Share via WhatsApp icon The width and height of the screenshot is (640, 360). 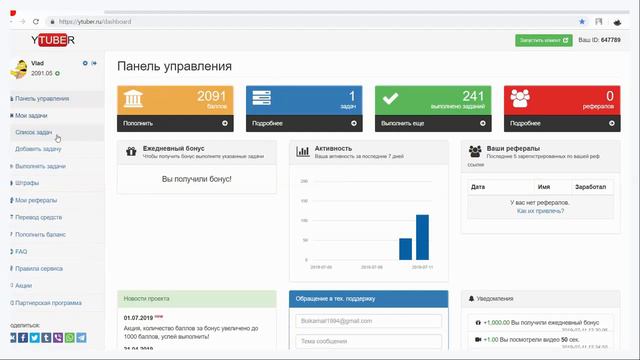tap(70, 338)
